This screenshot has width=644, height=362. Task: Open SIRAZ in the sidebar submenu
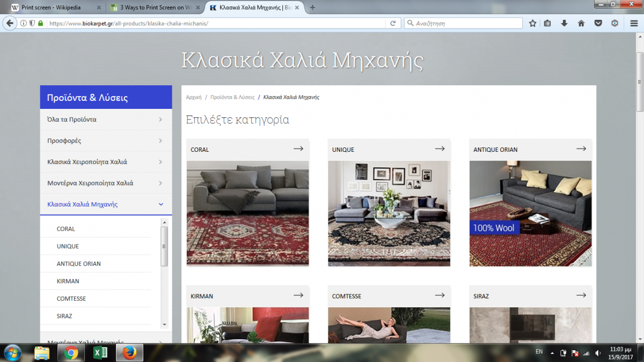64,316
